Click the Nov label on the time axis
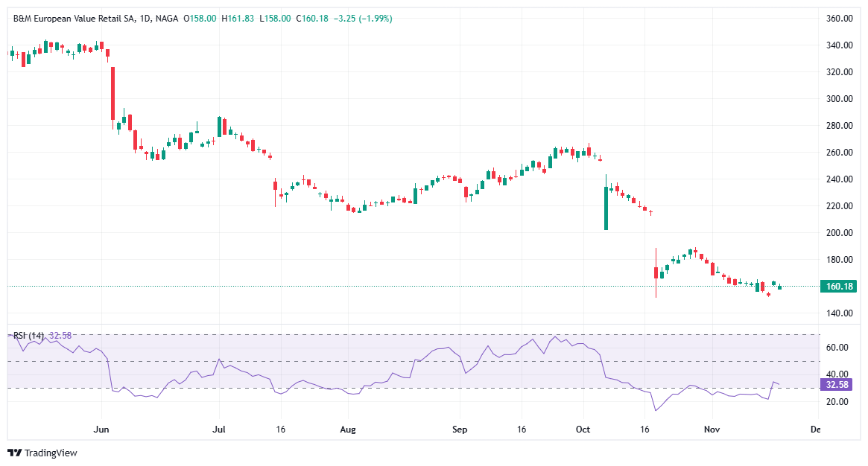868x466 pixels. pos(712,430)
